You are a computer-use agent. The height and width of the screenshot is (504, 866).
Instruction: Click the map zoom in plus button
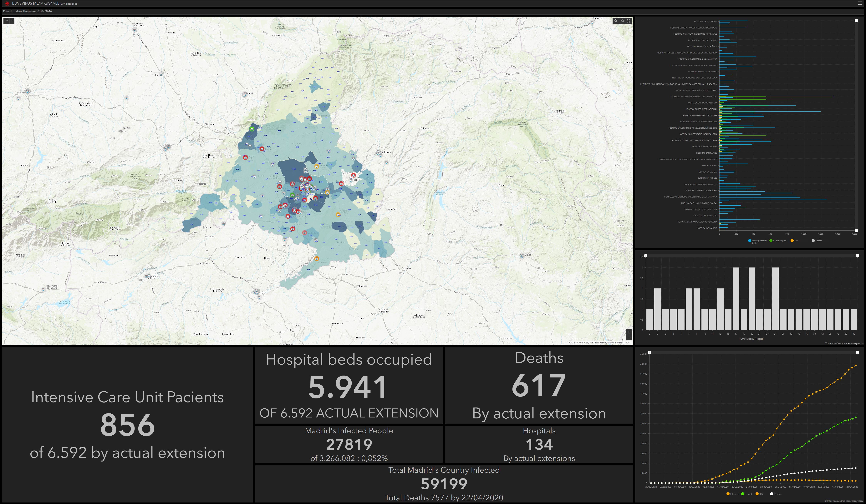(x=629, y=332)
